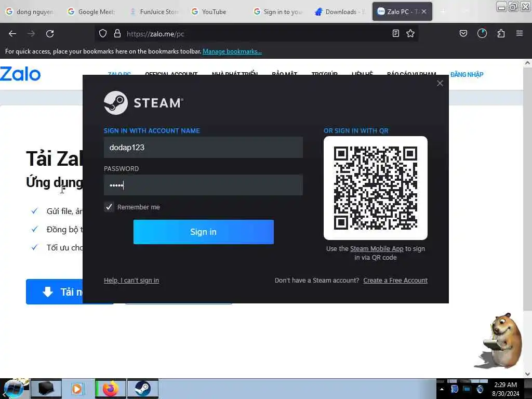This screenshot has width=532, height=399.
Task: Open the extensions puzzle icon
Action: [x=501, y=33]
